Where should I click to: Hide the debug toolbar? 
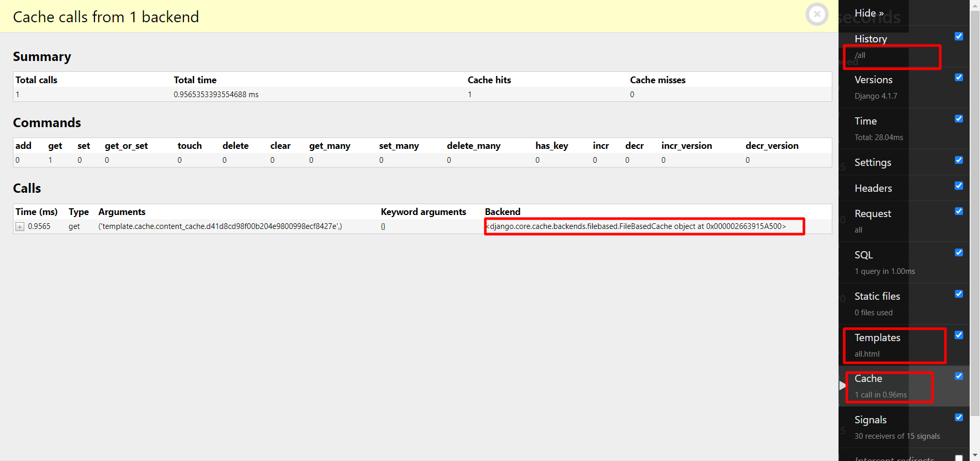click(869, 13)
